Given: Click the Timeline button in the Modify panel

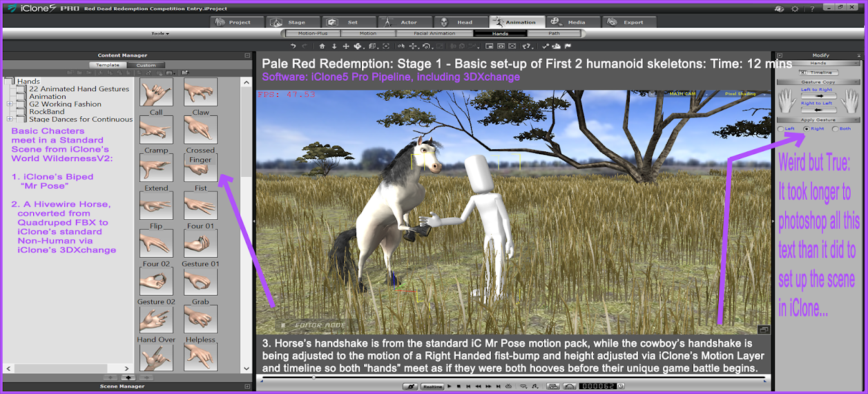Looking at the screenshot, I should click(818, 73).
